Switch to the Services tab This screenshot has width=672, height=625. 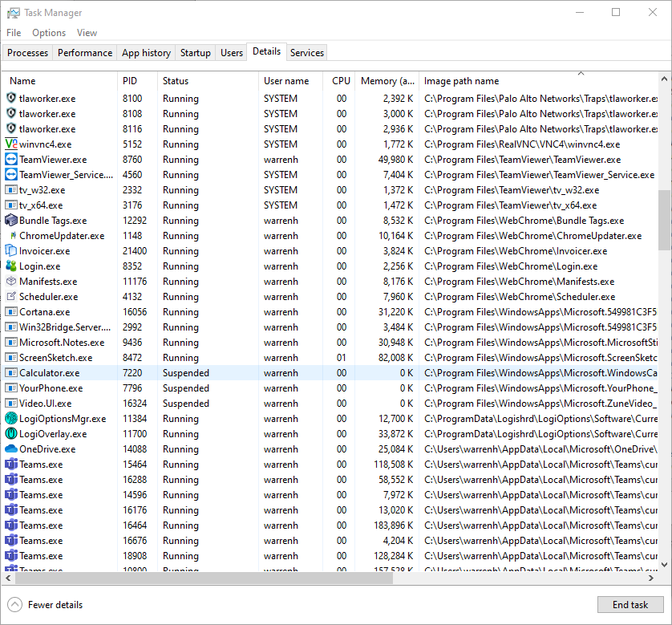tap(307, 53)
